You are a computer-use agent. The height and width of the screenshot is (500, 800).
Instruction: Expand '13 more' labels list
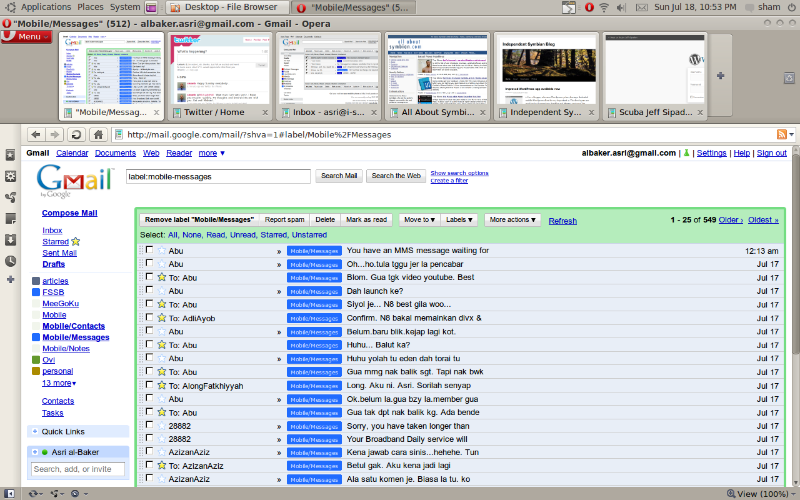pyautogui.click(x=59, y=383)
